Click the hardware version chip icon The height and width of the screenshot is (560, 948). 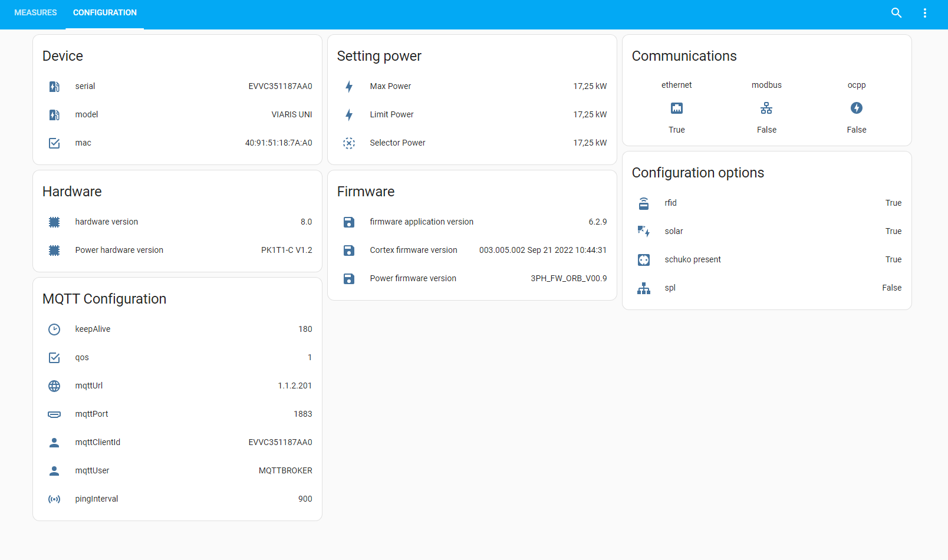[x=54, y=222]
